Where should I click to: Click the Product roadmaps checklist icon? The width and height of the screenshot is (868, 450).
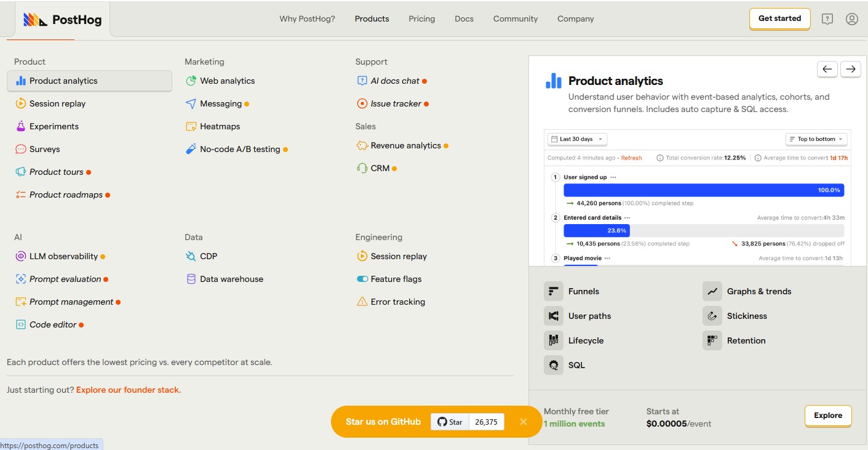tap(21, 195)
